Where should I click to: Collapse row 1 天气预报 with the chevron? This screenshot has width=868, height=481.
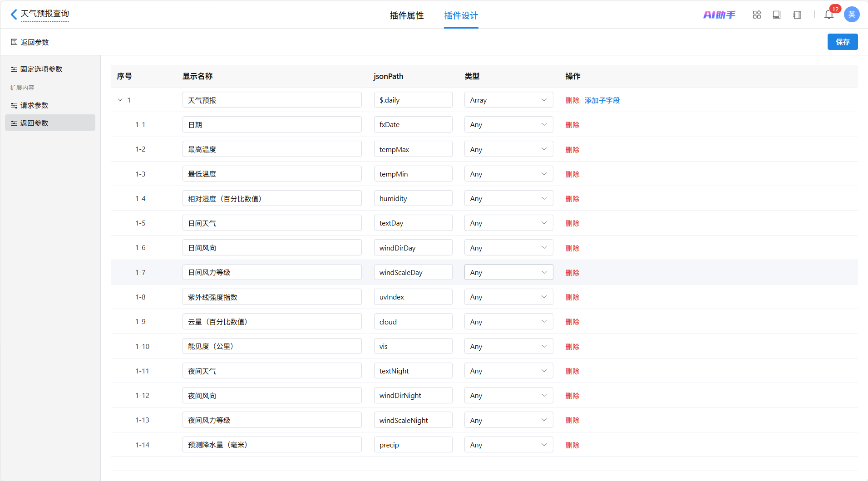pyautogui.click(x=120, y=100)
